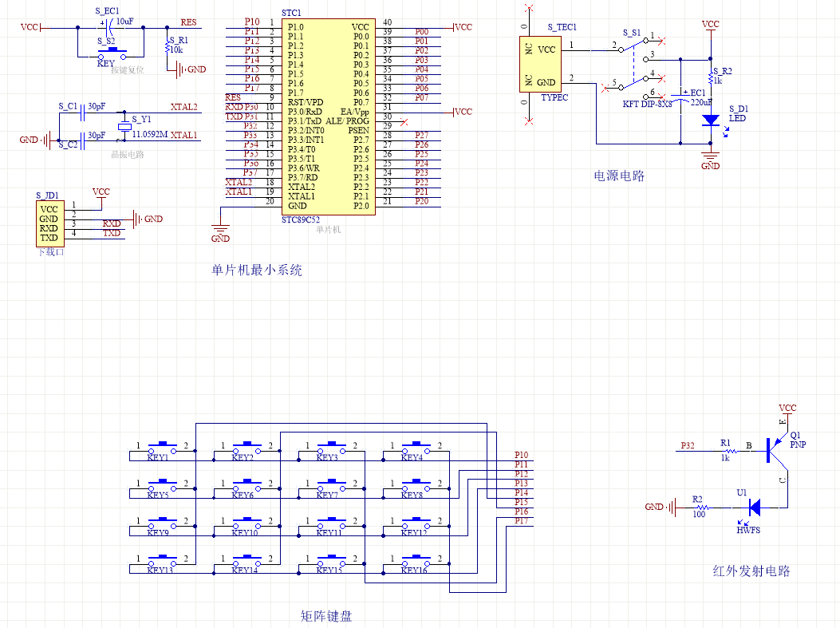Select the 红外发射电路 section label
This screenshot has width=840, height=628.
751,571
